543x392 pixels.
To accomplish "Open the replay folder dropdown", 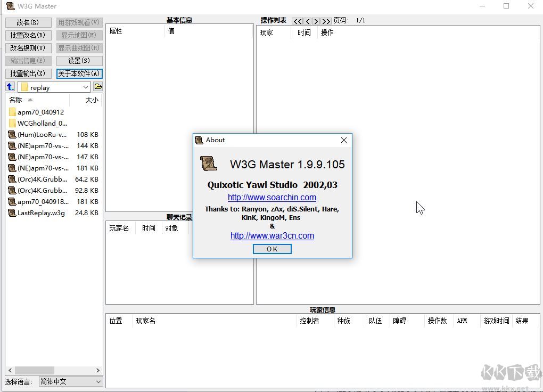I will [86, 87].
